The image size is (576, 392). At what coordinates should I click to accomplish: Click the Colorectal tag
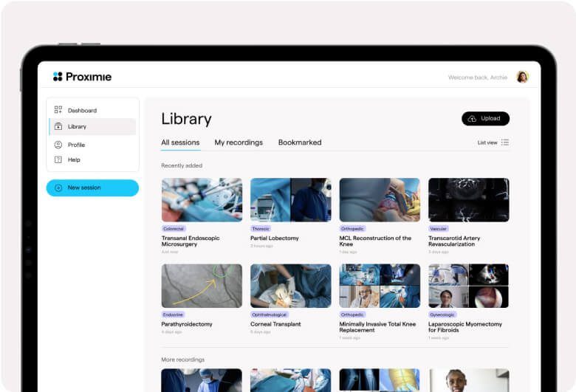(x=174, y=229)
